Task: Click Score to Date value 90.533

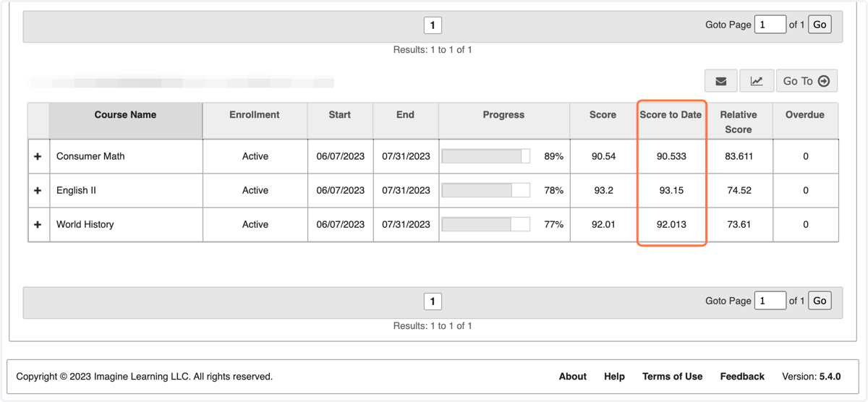Action: tap(671, 156)
